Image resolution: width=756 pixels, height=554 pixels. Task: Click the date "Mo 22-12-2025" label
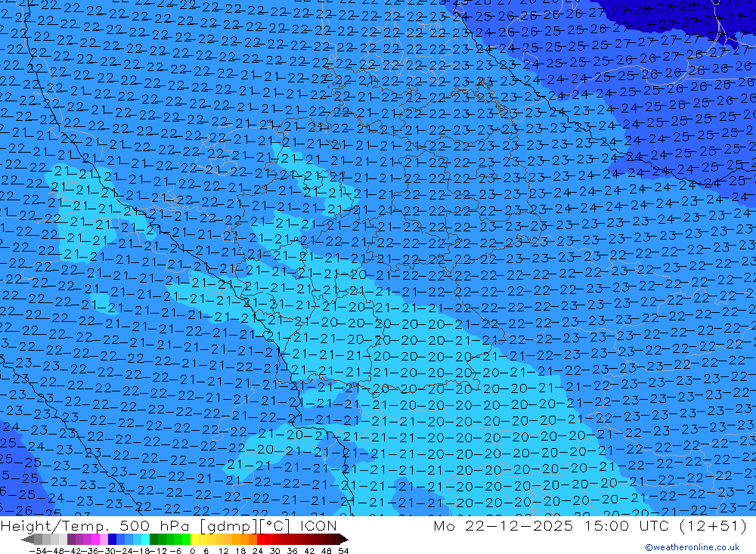click(503, 525)
